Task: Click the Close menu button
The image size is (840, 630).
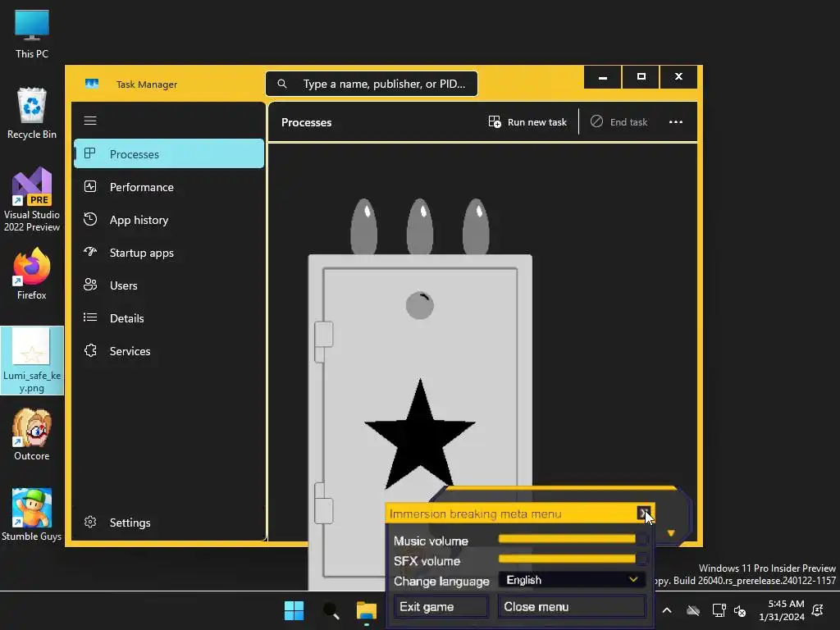Action: point(572,606)
